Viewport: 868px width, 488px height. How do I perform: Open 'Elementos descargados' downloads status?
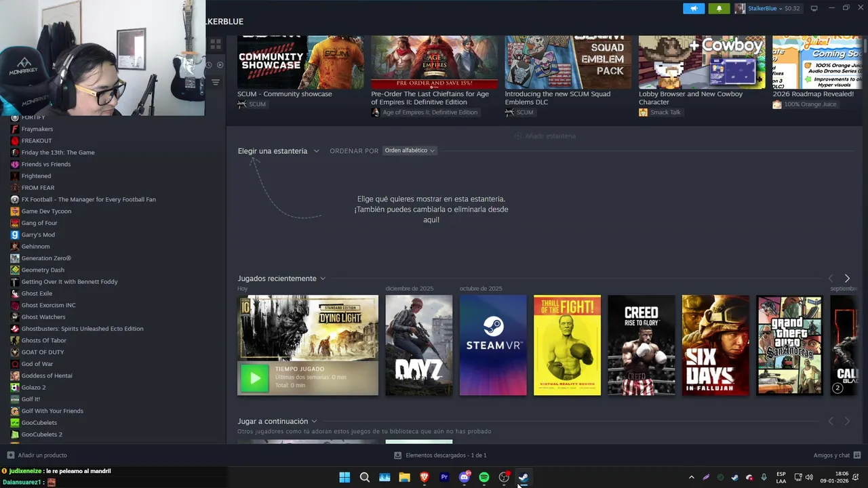pyautogui.click(x=440, y=455)
